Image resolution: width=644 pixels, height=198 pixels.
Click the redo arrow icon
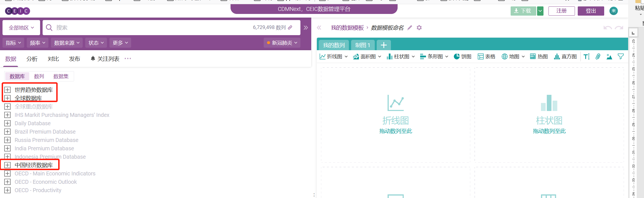coord(619,28)
